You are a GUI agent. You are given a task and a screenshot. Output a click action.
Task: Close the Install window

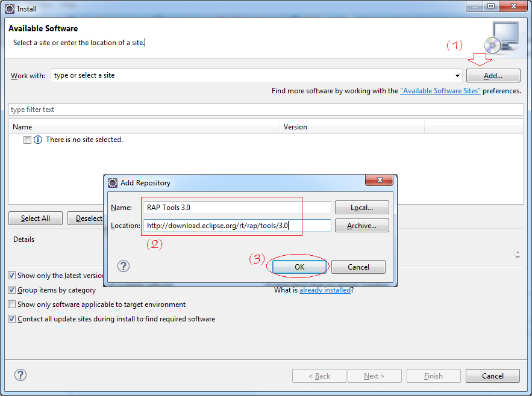click(513, 7)
